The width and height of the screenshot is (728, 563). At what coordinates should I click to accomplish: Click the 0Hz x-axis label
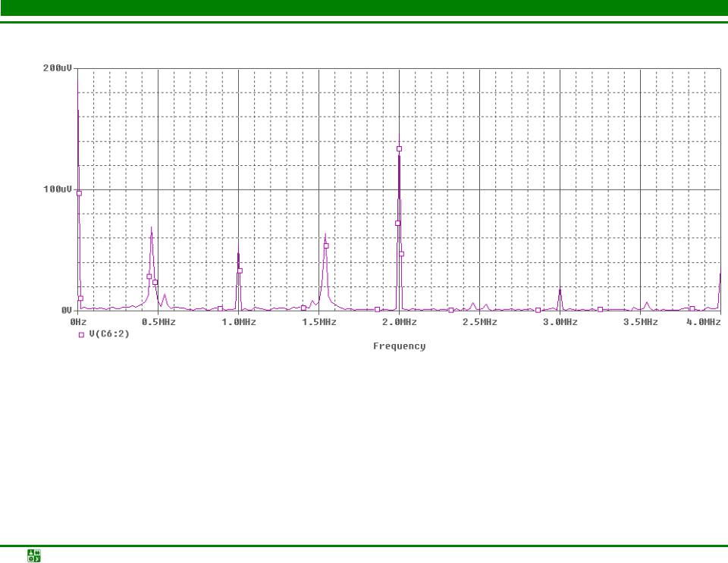pyautogui.click(x=78, y=322)
